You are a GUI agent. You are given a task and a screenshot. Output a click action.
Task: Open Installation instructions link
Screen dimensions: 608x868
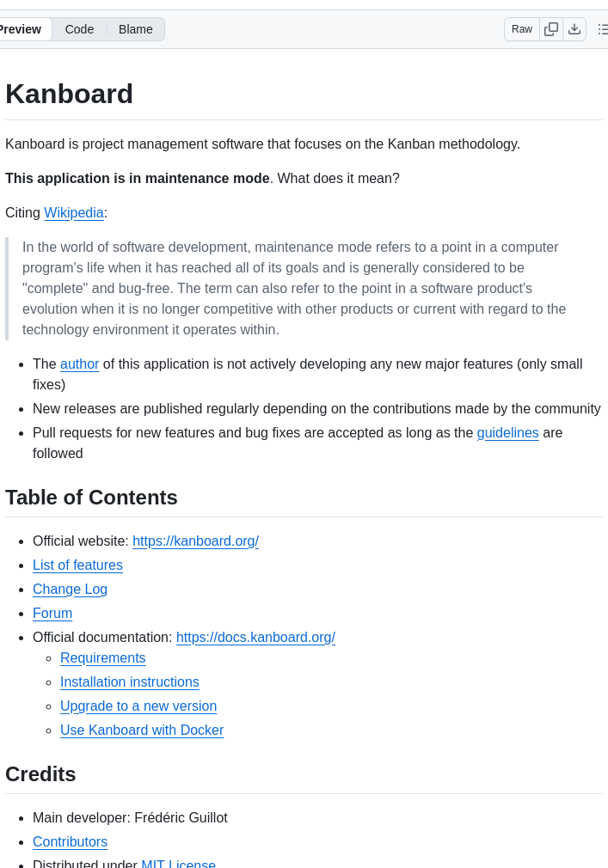coord(129,682)
